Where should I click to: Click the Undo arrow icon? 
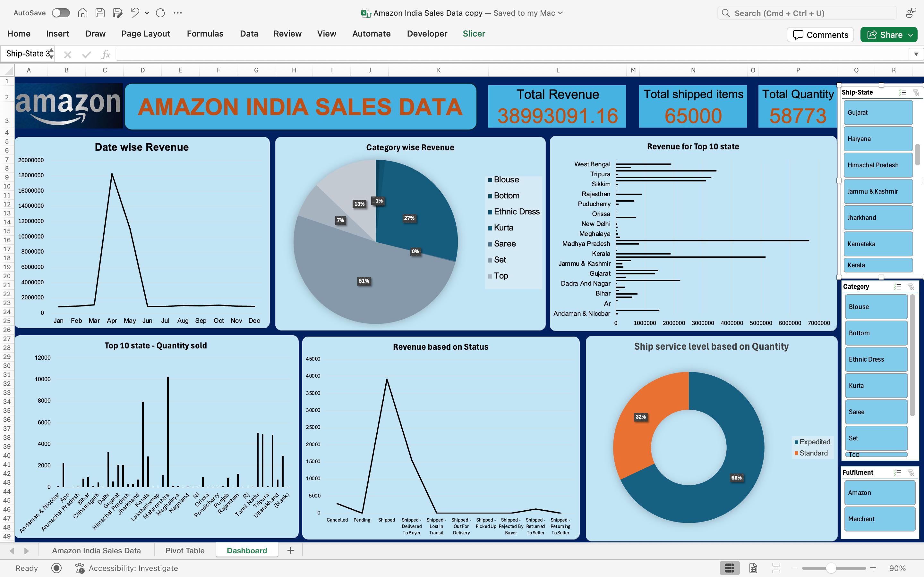[134, 13]
